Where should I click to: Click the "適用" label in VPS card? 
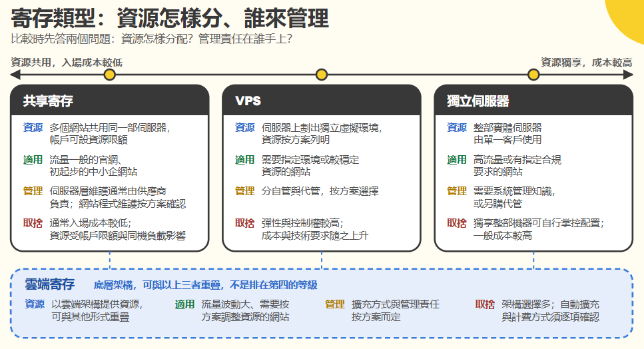tap(245, 160)
